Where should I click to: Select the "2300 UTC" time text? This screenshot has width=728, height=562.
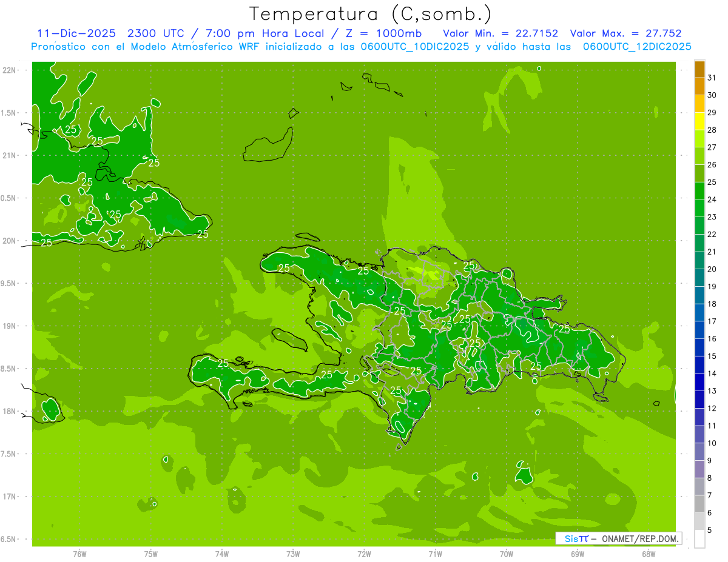[x=156, y=33]
